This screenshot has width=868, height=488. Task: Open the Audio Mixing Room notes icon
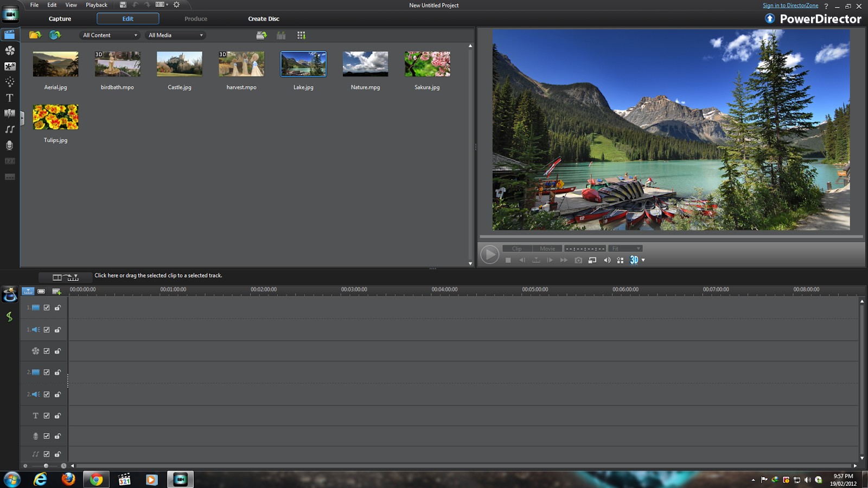click(10, 129)
